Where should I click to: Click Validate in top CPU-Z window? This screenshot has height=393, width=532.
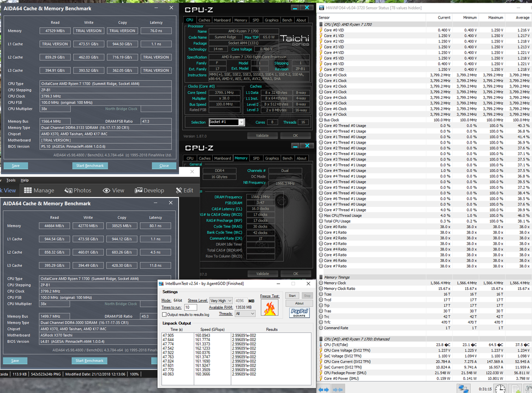262,136
